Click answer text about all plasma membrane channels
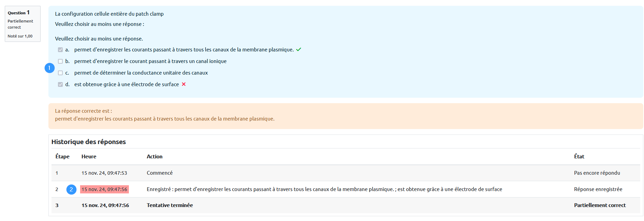This screenshot has width=644, height=221. click(x=184, y=50)
